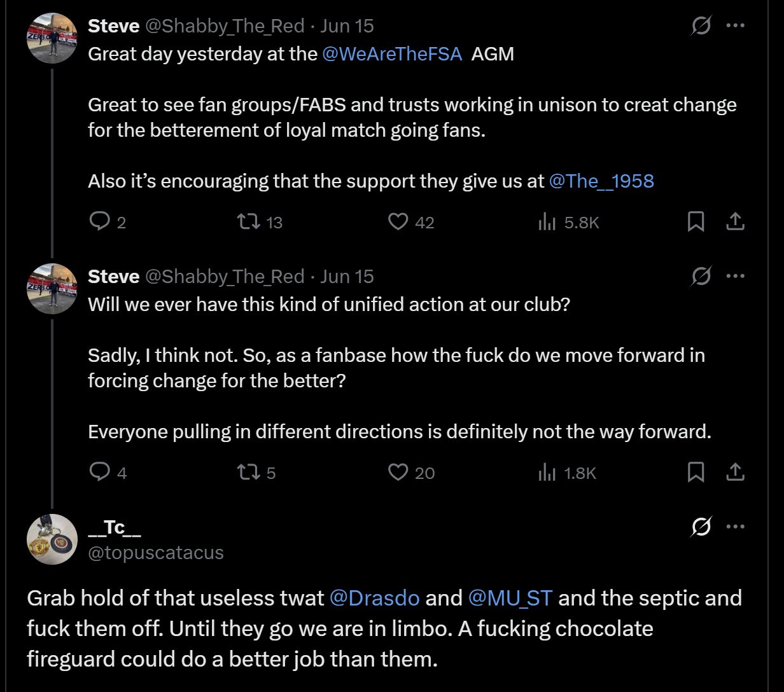Bookmark the FSA AGM tweet
This screenshot has width=784, height=692.
click(696, 221)
